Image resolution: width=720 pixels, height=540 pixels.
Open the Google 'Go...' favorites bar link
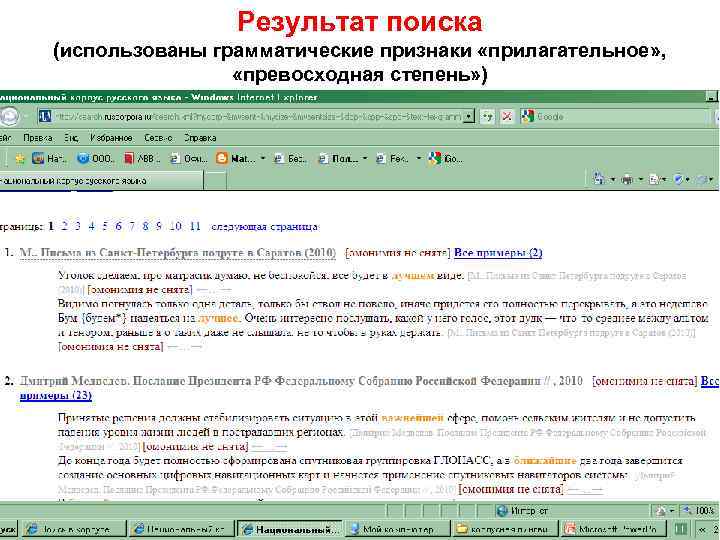tap(445, 159)
